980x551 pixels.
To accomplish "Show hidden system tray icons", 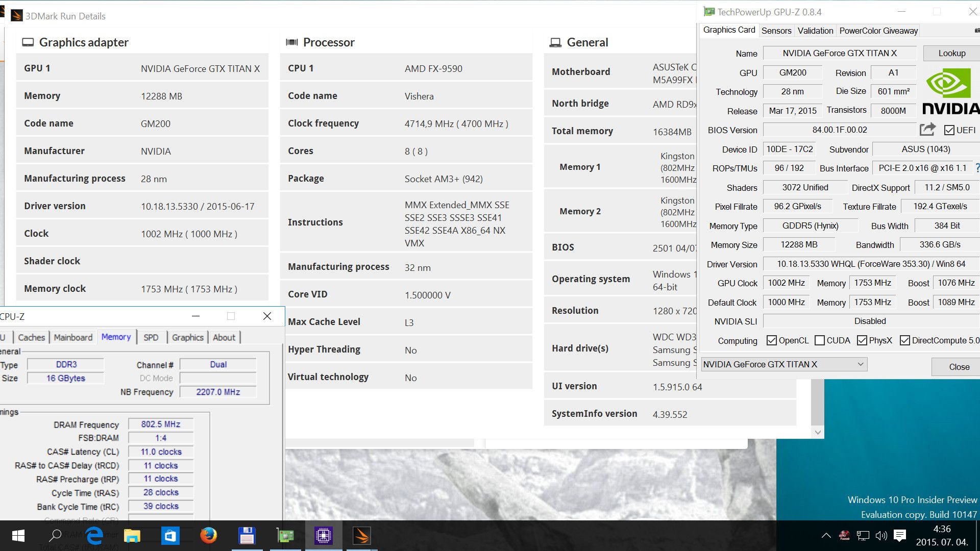I will click(x=826, y=536).
